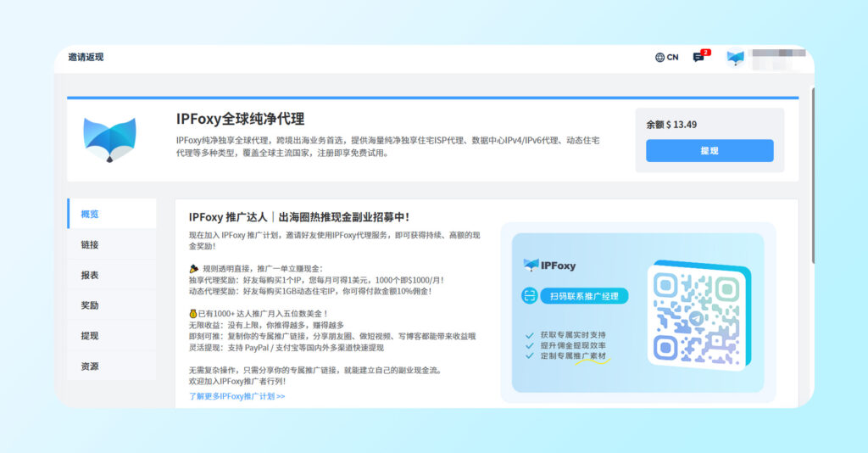Click the checkmark beside 获取专属实时支持

pyautogui.click(x=530, y=335)
